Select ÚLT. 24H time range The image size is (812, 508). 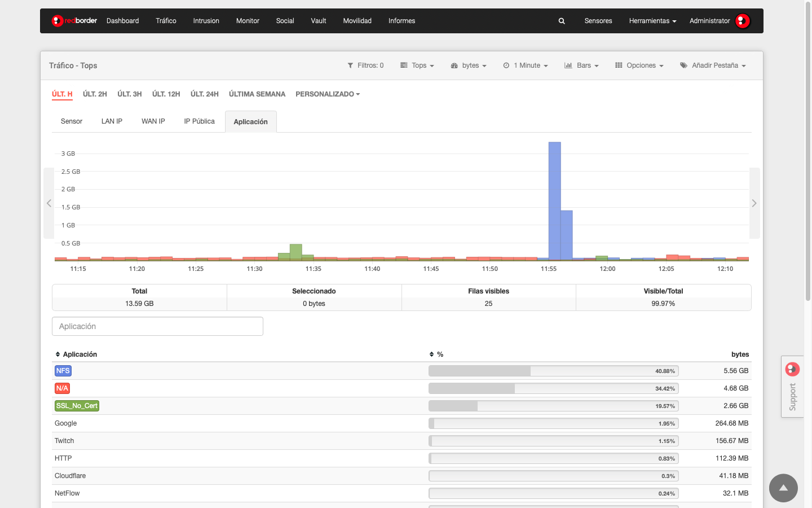204,94
